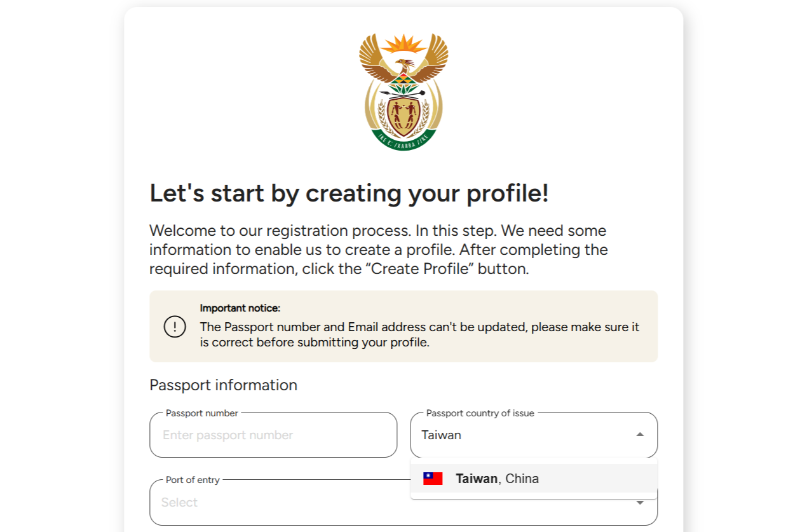Click the passport and email warning message
This screenshot has width=807, height=532.
click(419, 334)
